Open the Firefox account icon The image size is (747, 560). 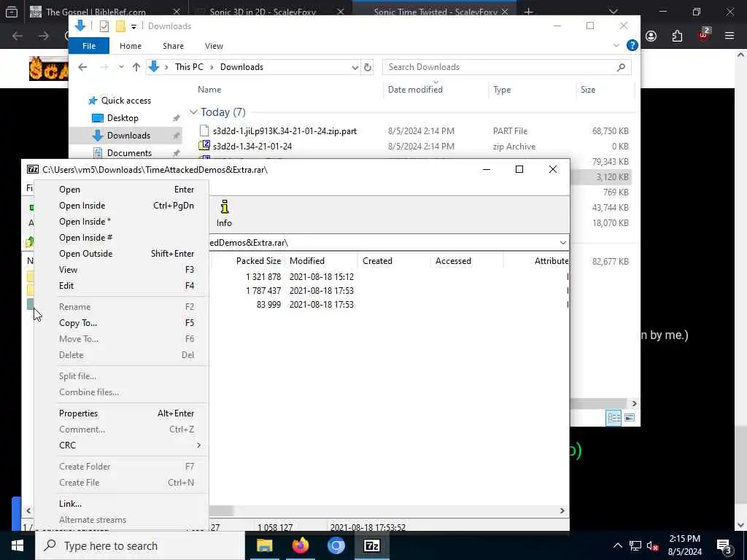point(651,36)
